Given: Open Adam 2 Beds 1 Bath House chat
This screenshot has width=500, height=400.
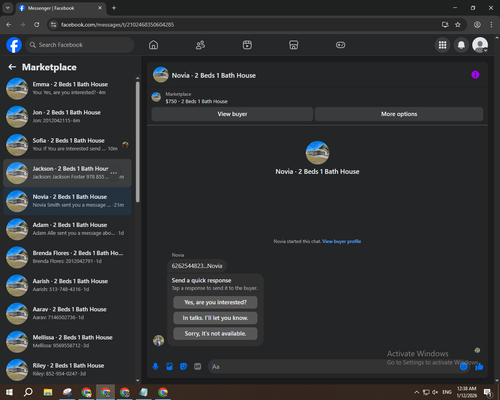Looking at the screenshot, I should click(x=68, y=229).
